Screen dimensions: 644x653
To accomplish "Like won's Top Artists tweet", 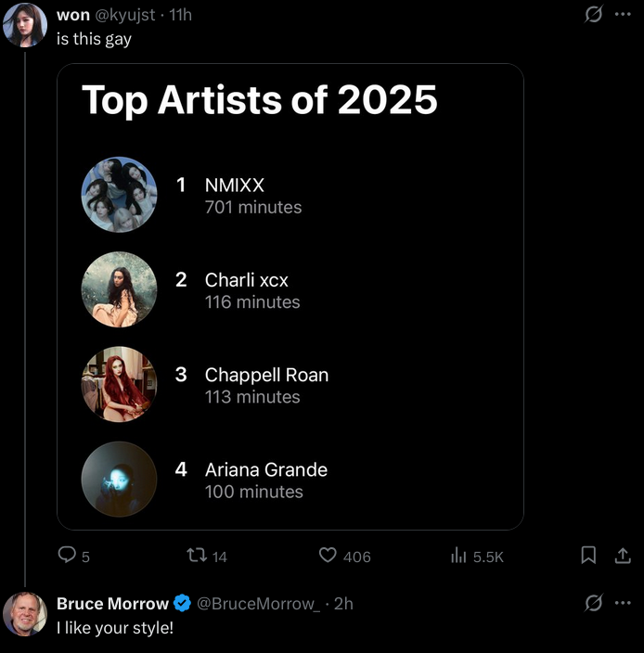I will (328, 556).
